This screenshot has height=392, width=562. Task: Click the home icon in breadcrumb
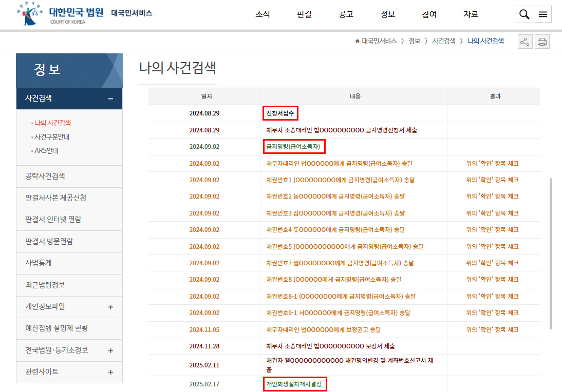(358, 42)
